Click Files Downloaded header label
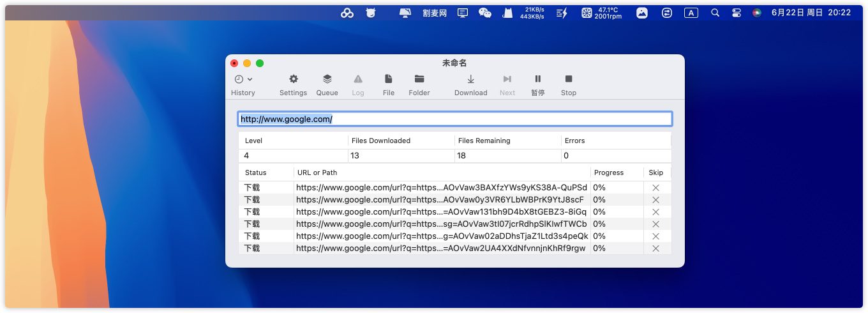Viewport: 868px width, 313px height. [x=381, y=141]
